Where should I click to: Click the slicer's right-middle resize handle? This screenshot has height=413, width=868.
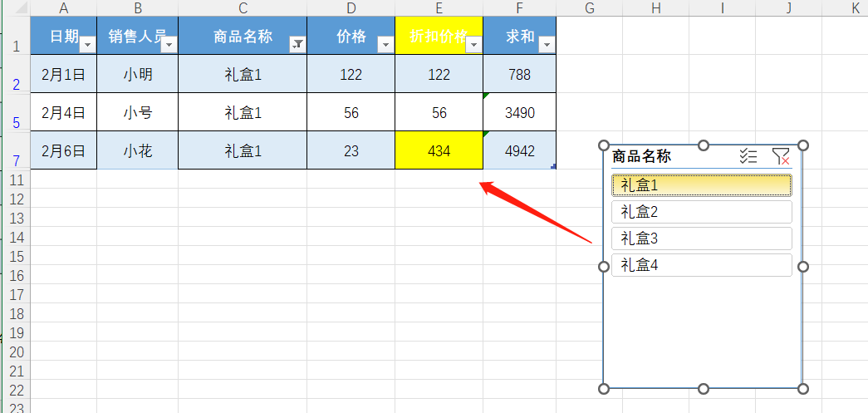tap(803, 267)
